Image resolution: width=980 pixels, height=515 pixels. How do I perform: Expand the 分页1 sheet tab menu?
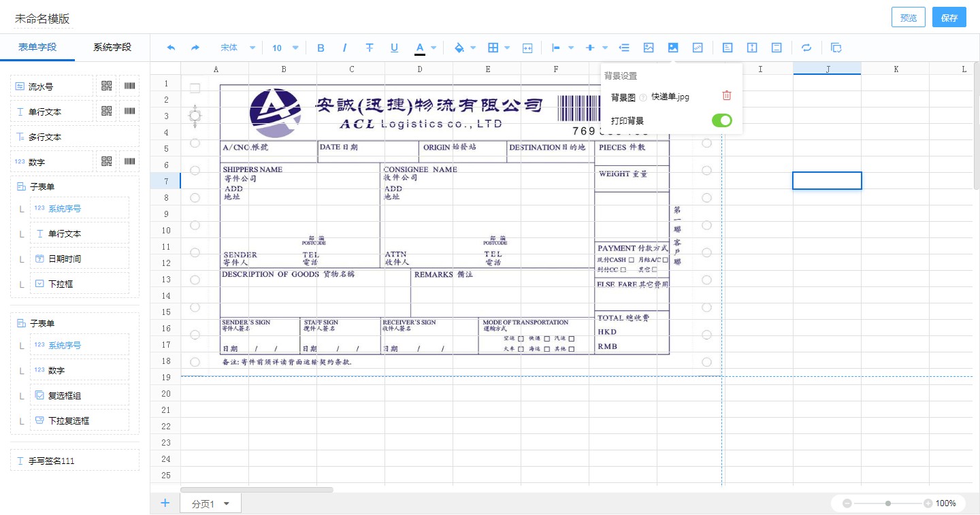coord(227,504)
